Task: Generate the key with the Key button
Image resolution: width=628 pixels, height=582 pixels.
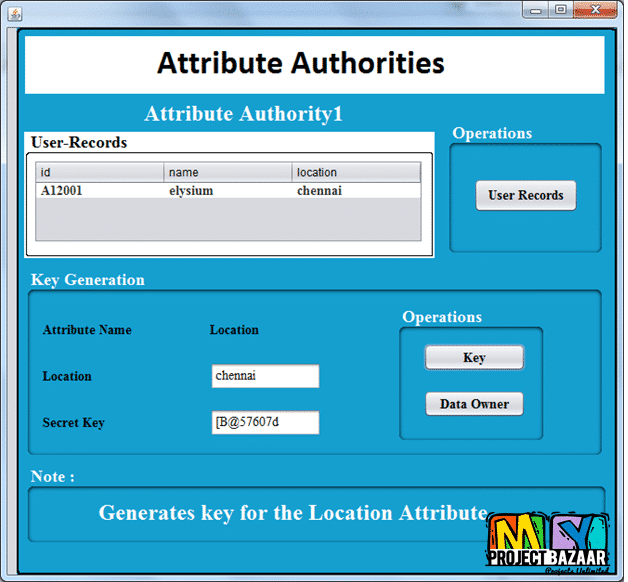Action: [x=474, y=358]
